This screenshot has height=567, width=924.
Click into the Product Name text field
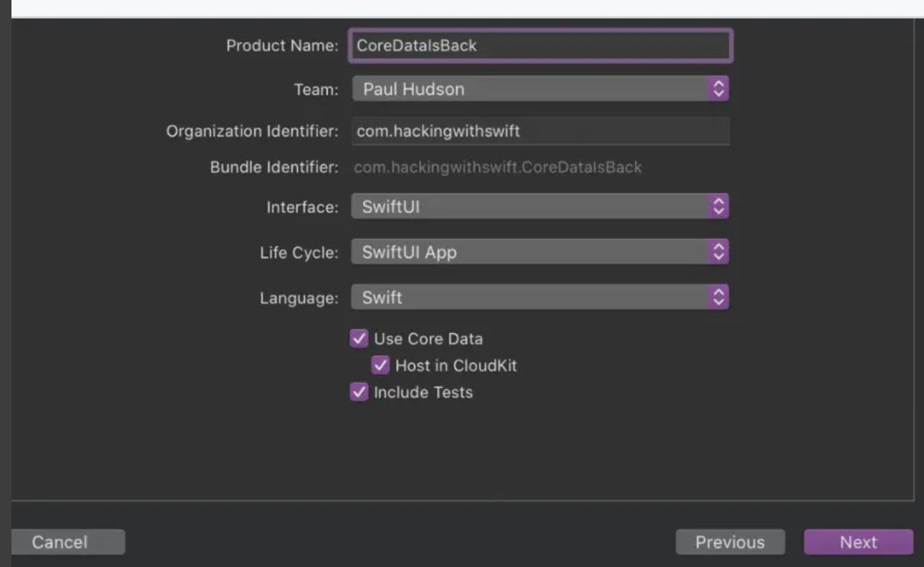click(540, 46)
